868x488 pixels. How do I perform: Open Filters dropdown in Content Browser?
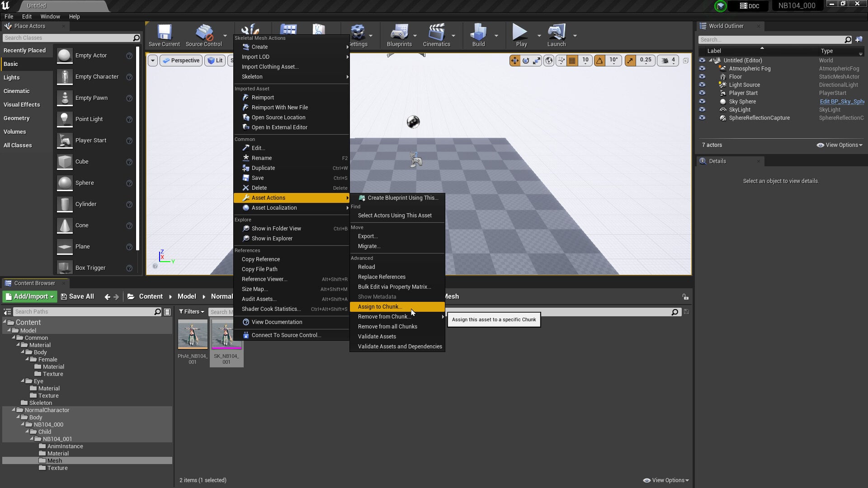click(x=191, y=312)
